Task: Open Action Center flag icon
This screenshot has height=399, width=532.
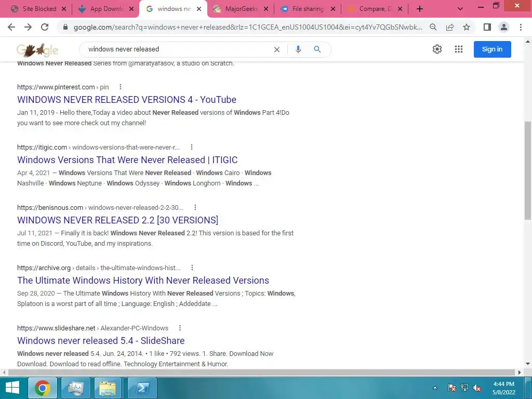Action: 451,388
